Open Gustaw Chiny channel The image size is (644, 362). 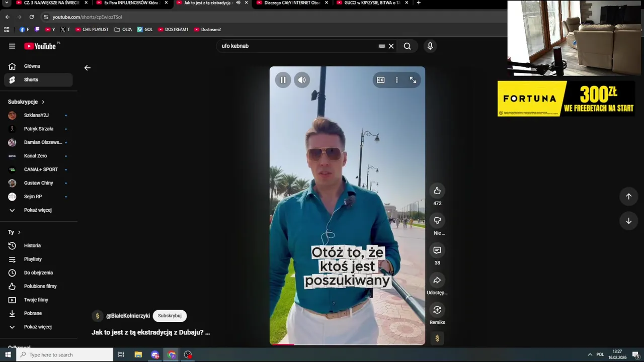coord(38,184)
